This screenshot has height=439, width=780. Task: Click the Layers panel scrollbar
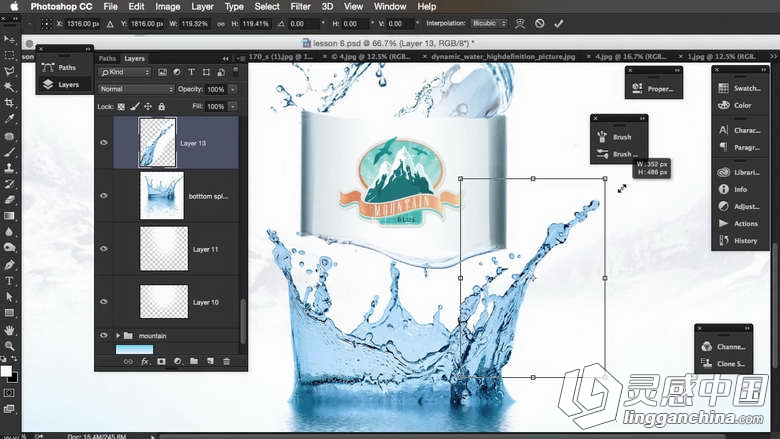(x=243, y=321)
